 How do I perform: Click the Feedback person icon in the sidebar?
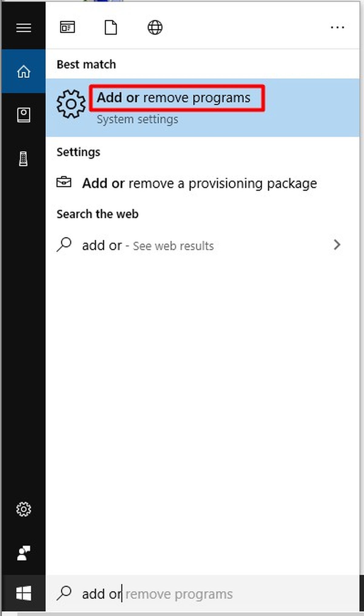(24, 553)
